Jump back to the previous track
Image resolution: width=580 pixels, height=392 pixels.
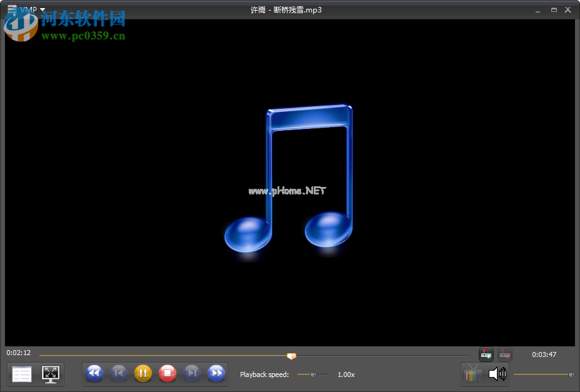118,373
